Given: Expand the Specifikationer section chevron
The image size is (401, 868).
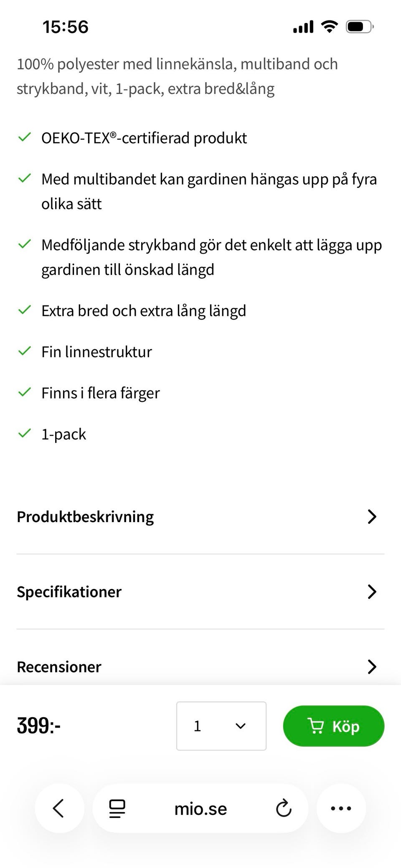Looking at the screenshot, I should click(x=371, y=591).
